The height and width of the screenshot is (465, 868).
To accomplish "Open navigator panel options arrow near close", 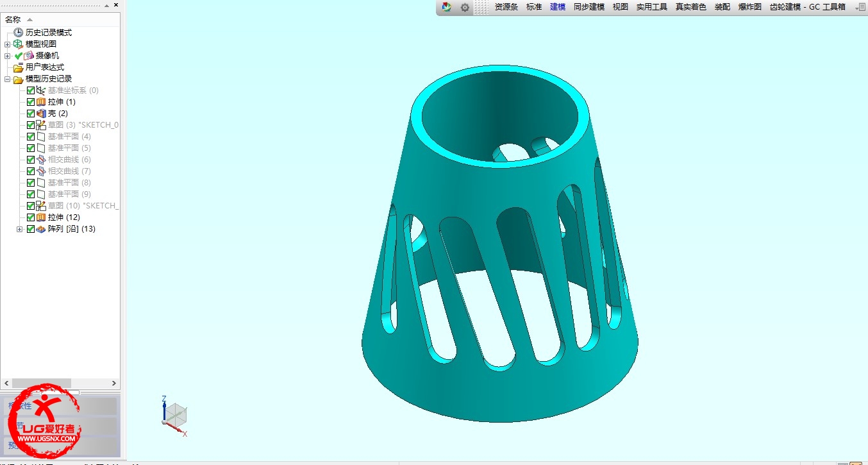I will click(107, 5).
